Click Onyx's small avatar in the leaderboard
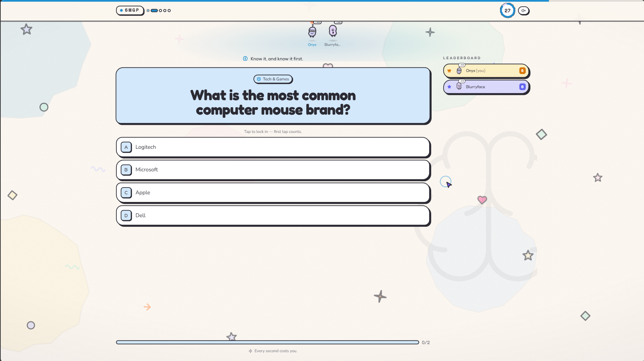Viewport: 644px width, 361px height. tap(459, 71)
